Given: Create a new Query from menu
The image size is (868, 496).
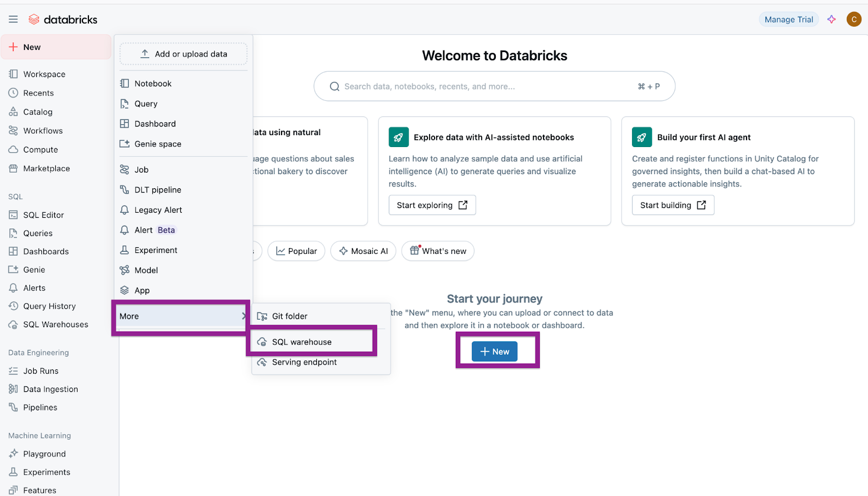Looking at the screenshot, I should [183, 104].
